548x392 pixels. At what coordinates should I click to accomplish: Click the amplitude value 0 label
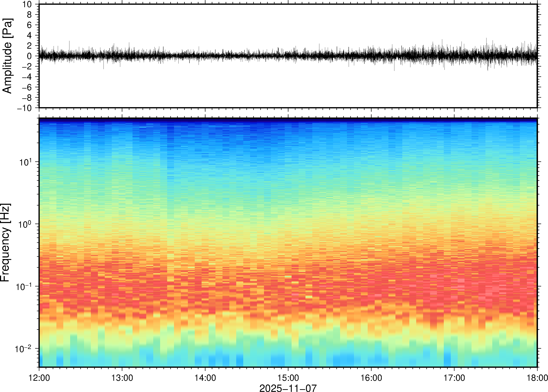30,56
